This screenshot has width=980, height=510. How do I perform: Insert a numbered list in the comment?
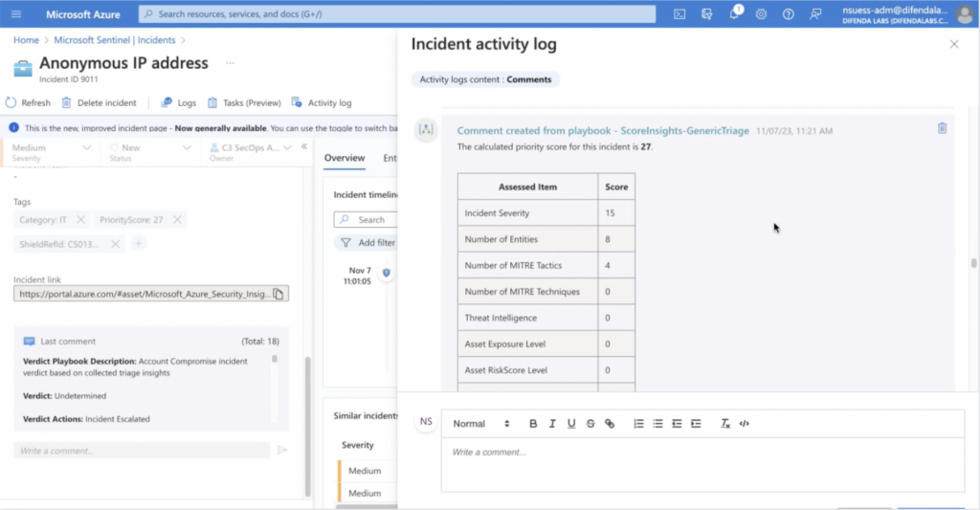638,424
